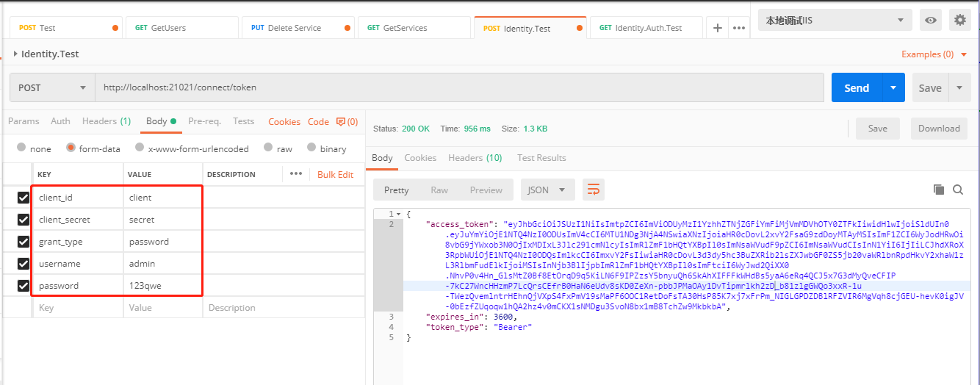Expand the JSON format dropdown
980x385 pixels.
pos(547,190)
